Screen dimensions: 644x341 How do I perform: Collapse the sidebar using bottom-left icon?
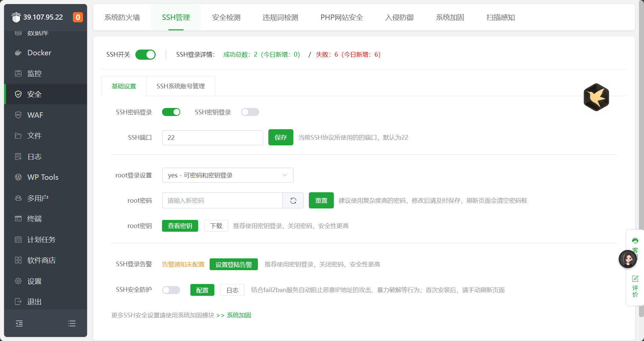pyautogui.click(x=19, y=323)
